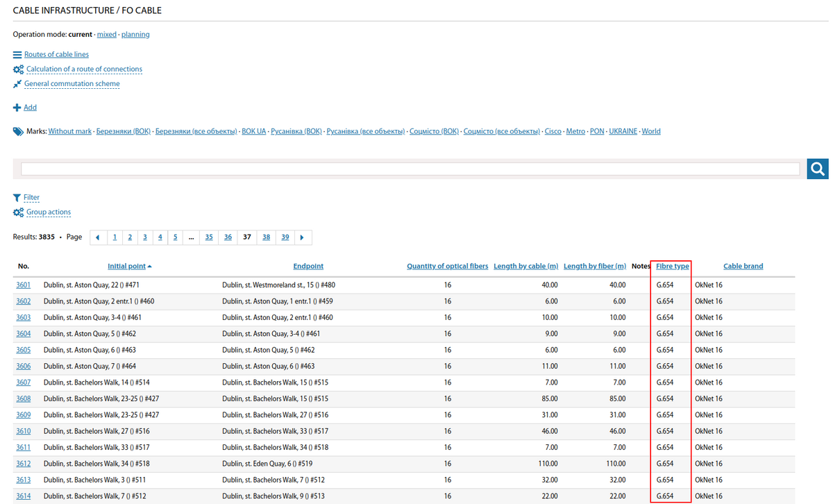Image resolution: width=833 pixels, height=504 pixels.
Task: Click the plus icon next to Add
Action: (x=17, y=108)
